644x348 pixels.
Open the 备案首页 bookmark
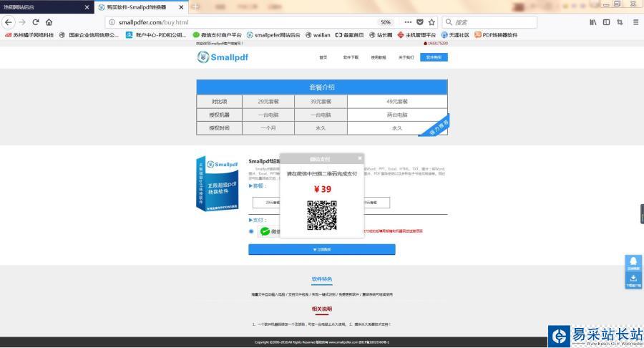pyautogui.click(x=349, y=35)
